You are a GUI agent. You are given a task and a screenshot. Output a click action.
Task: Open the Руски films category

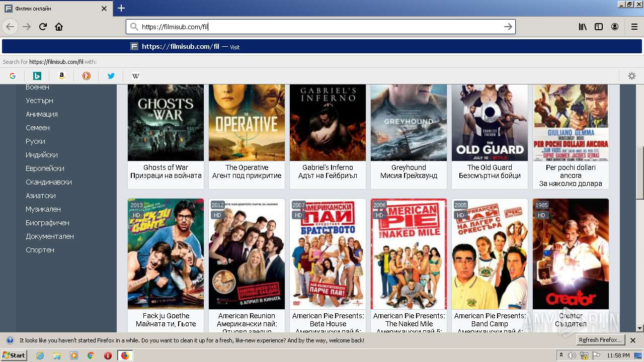pyautogui.click(x=35, y=141)
